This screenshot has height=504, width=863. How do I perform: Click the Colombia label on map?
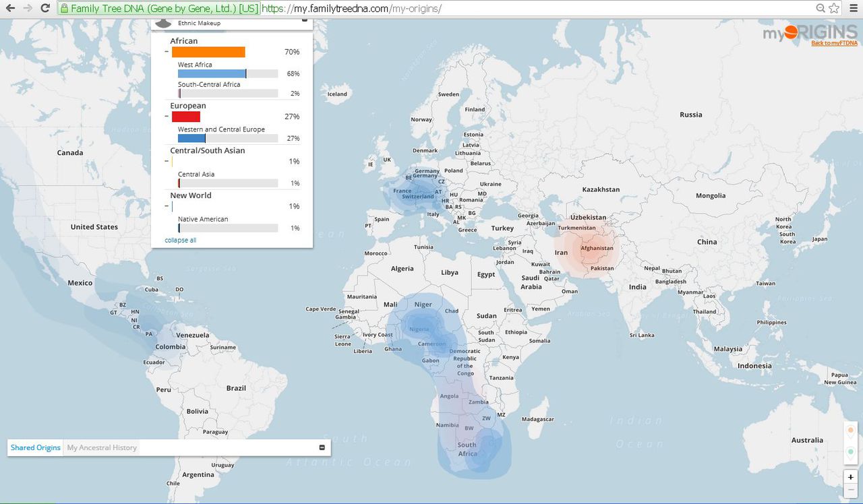170,347
